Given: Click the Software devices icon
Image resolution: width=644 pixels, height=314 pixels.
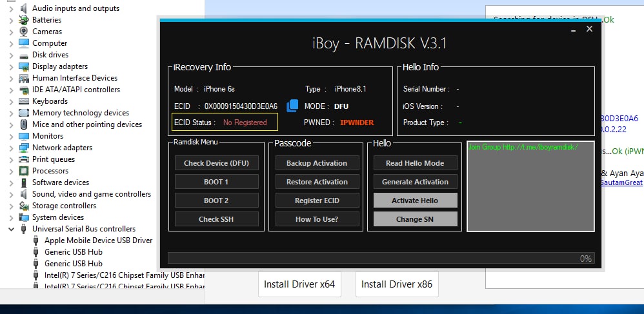Looking at the screenshot, I should [24, 182].
